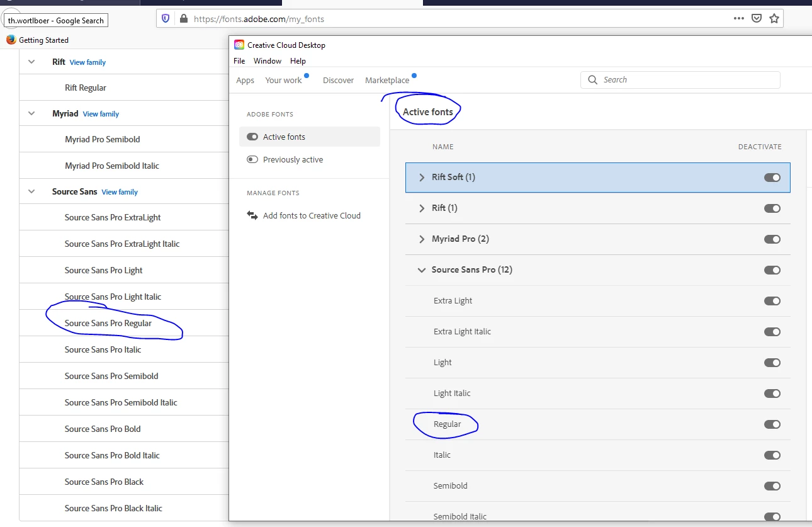This screenshot has height=527, width=812.
Task: Toggle off the Italic font
Action: pos(772,455)
